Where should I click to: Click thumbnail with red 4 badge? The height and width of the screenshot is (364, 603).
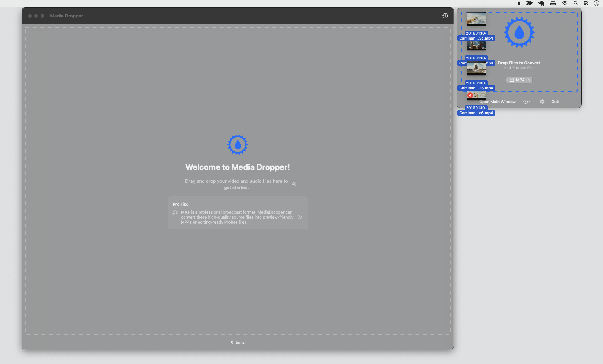[476, 95]
